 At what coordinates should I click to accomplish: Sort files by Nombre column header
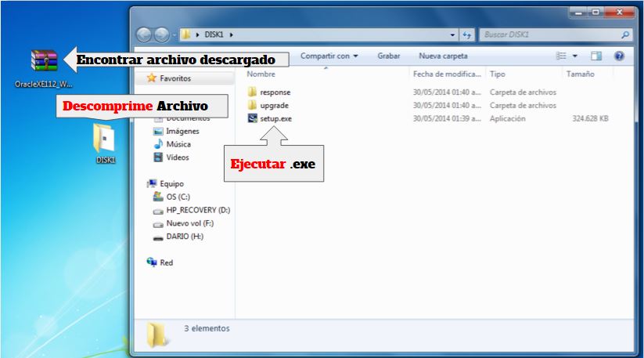pos(261,74)
